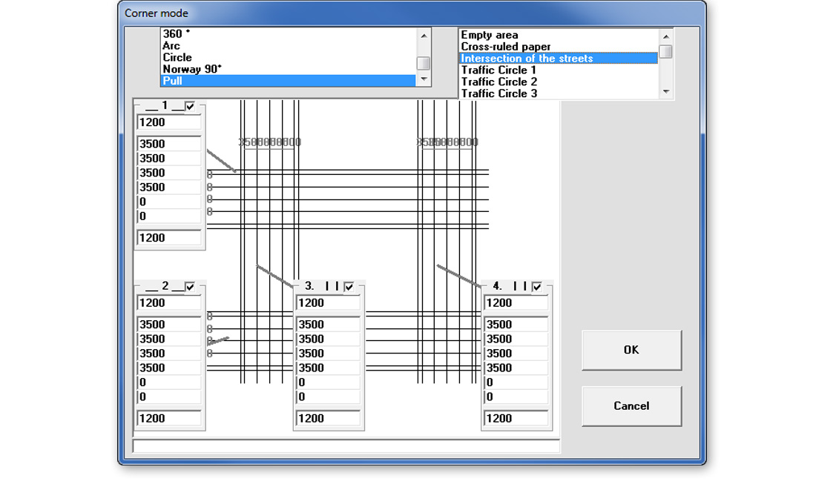Click bottom 1200 field in group 4
The width and height of the screenshot is (813, 504).
click(516, 418)
